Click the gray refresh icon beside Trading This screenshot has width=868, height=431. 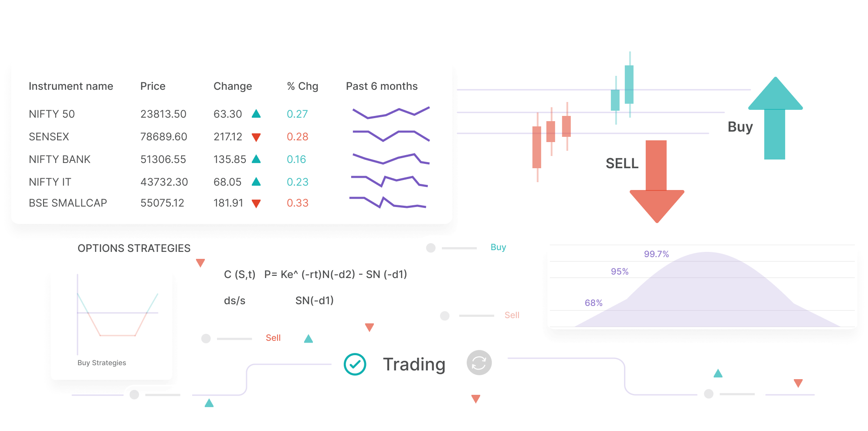tap(479, 363)
